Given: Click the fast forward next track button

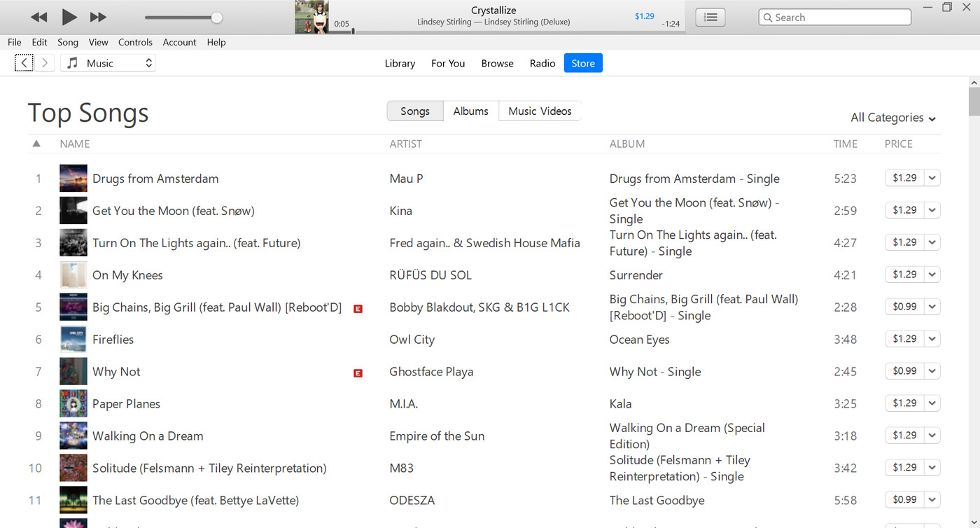Looking at the screenshot, I should [x=99, y=17].
